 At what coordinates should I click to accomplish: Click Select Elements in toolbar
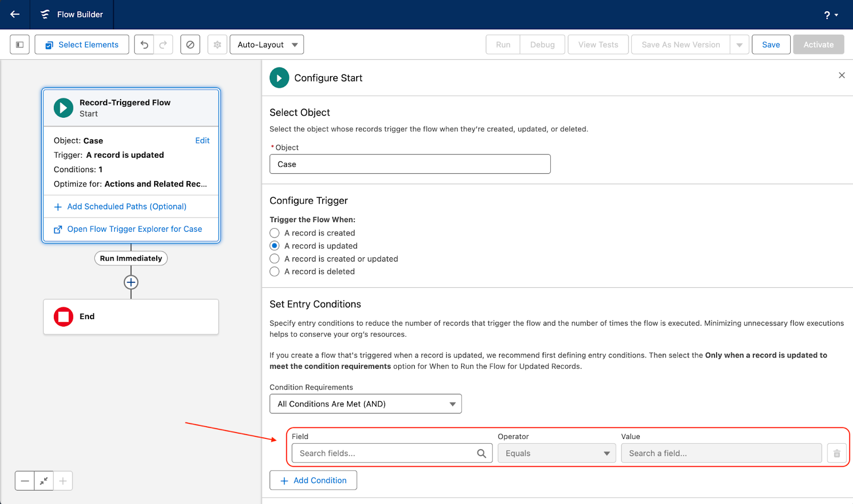(x=82, y=45)
